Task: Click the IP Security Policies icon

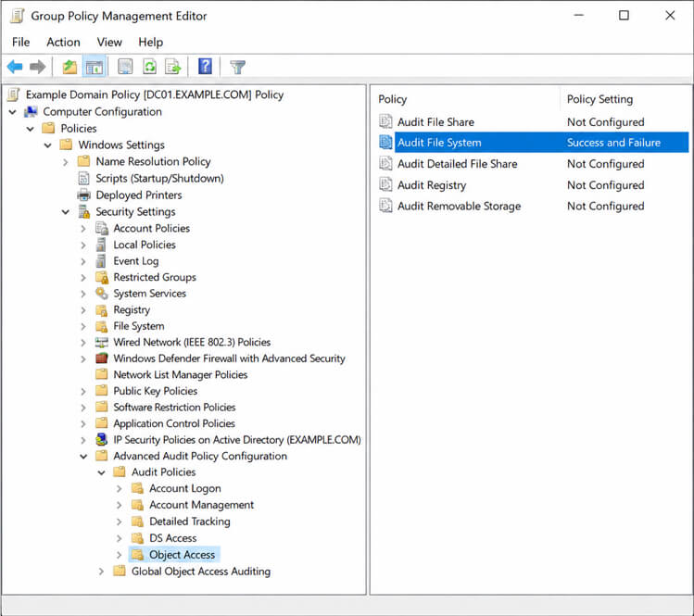Action: (x=101, y=439)
